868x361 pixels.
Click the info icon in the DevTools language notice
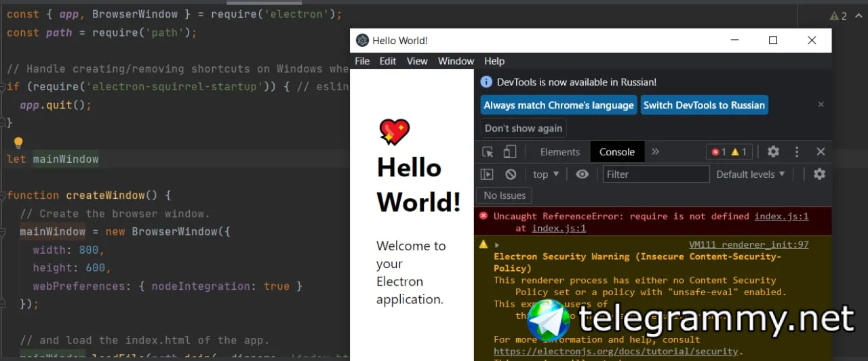[486, 82]
